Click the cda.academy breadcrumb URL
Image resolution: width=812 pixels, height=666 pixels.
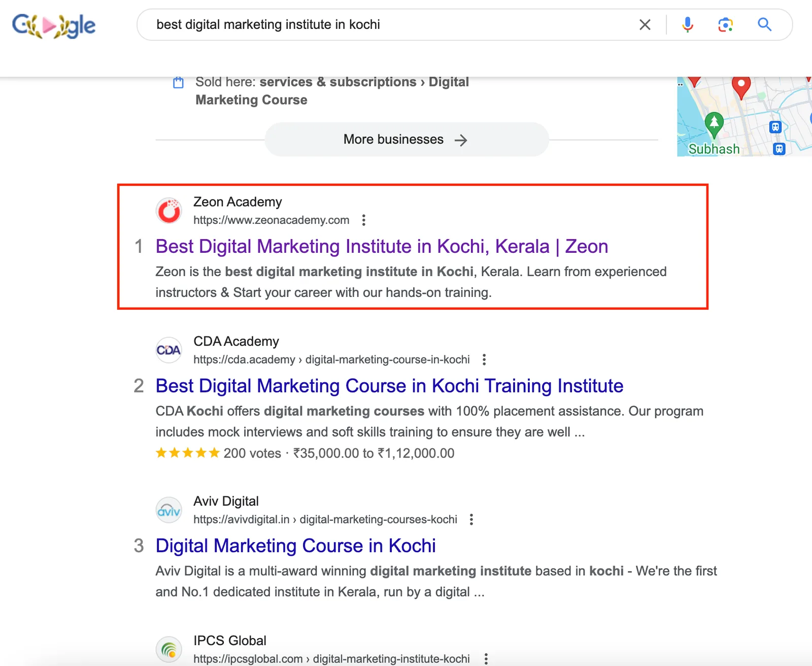[331, 359]
